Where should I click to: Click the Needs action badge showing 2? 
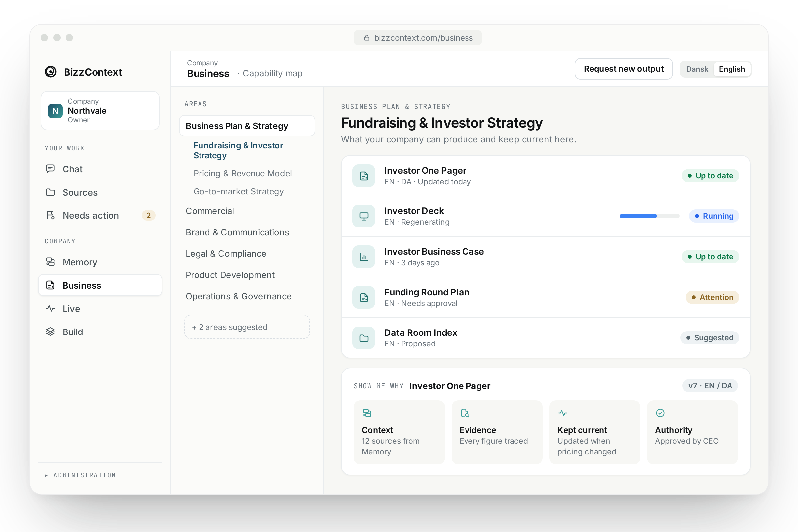pyautogui.click(x=148, y=215)
